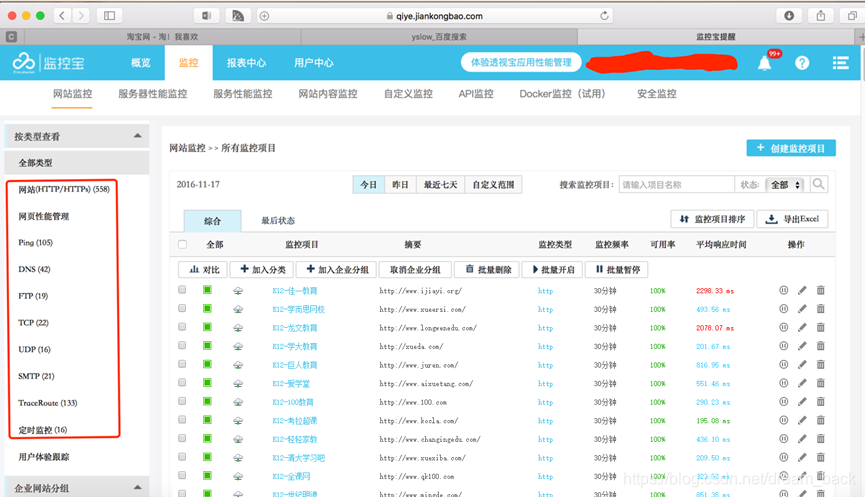Delete the third row monitor with trash icon

[x=821, y=328]
